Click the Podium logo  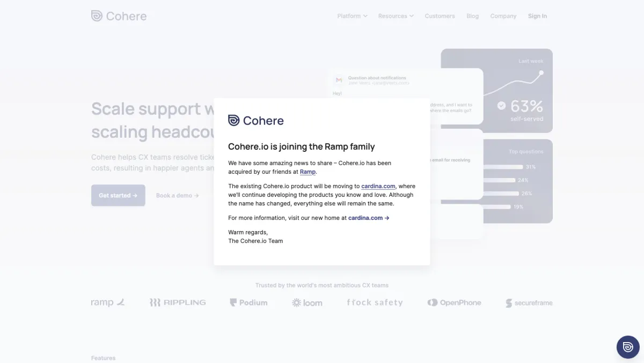coord(248,302)
